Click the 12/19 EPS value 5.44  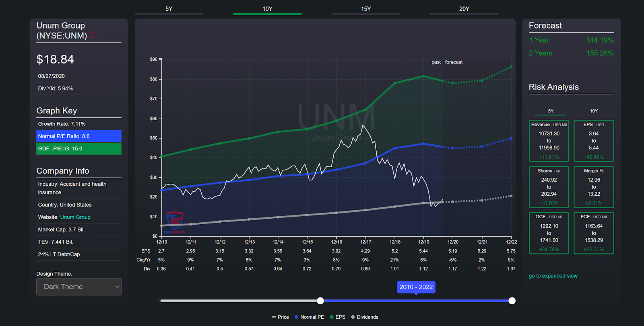point(423,251)
